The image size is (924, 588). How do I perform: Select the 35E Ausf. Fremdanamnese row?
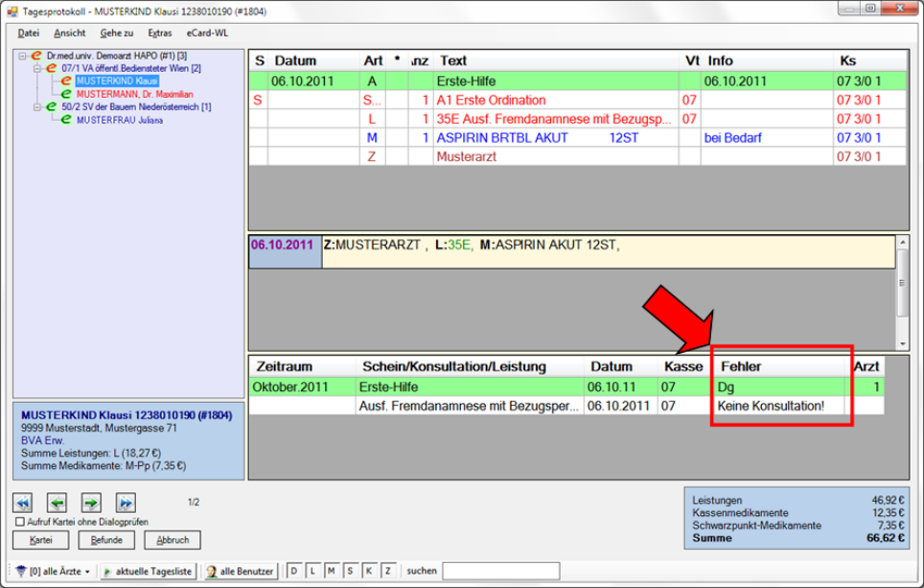point(577,119)
